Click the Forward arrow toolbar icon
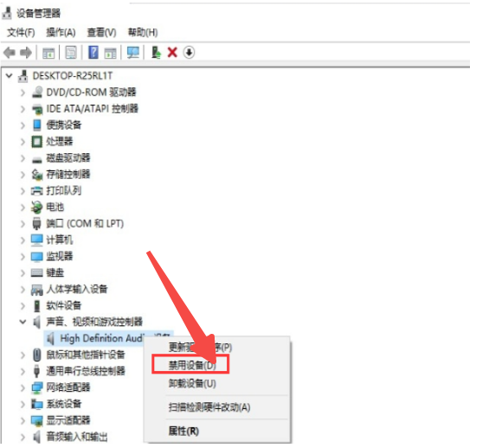This screenshot has height=448, width=489. [x=26, y=53]
